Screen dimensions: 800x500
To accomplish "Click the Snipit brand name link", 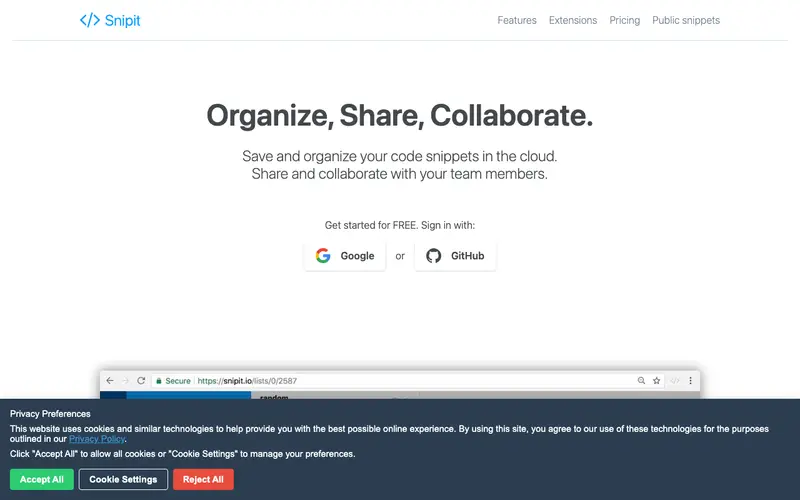I will [x=122, y=20].
